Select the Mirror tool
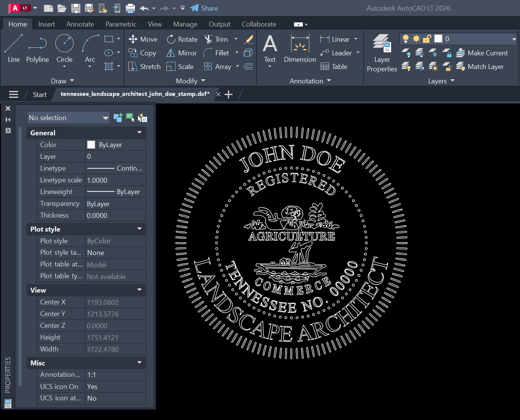The image size is (520, 420). pos(182,53)
